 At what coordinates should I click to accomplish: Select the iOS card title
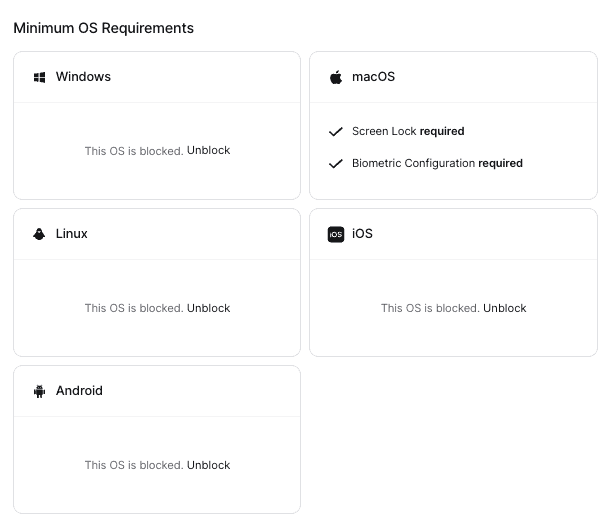point(363,234)
